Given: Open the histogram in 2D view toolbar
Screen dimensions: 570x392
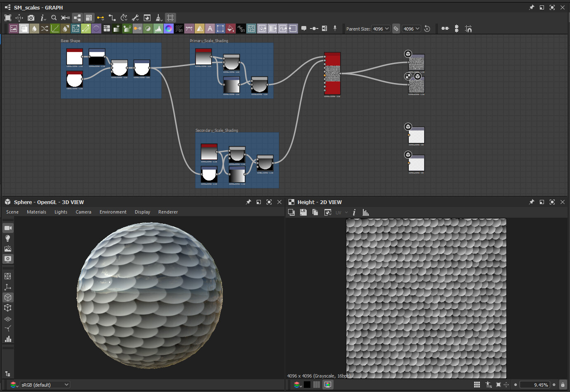Looking at the screenshot, I should (x=366, y=212).
